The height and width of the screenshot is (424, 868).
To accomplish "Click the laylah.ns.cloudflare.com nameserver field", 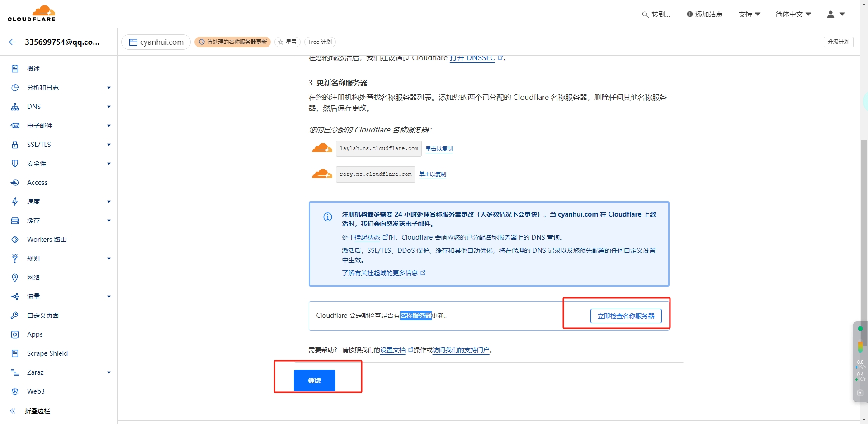I will (x=379, y=149).
